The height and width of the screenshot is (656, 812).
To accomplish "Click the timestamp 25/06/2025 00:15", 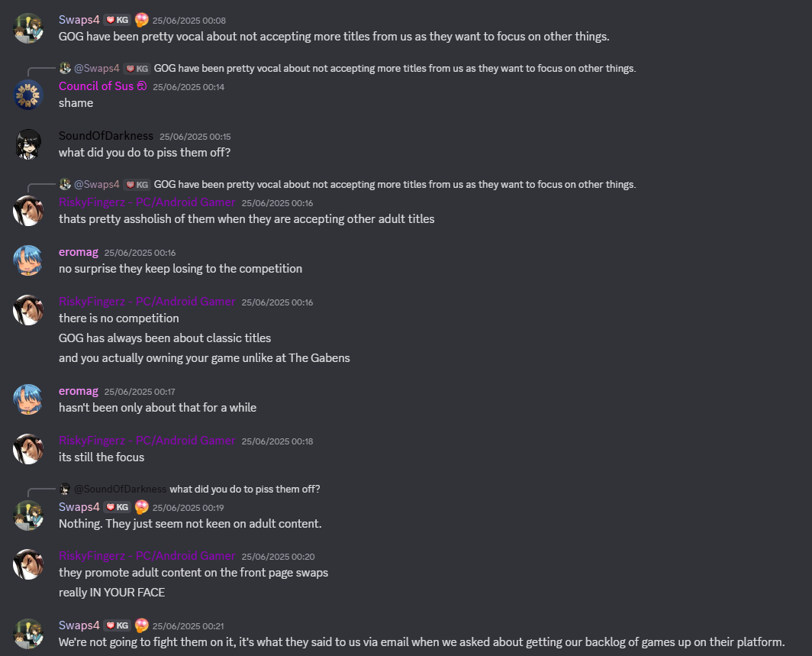I will tap(195, 136).
